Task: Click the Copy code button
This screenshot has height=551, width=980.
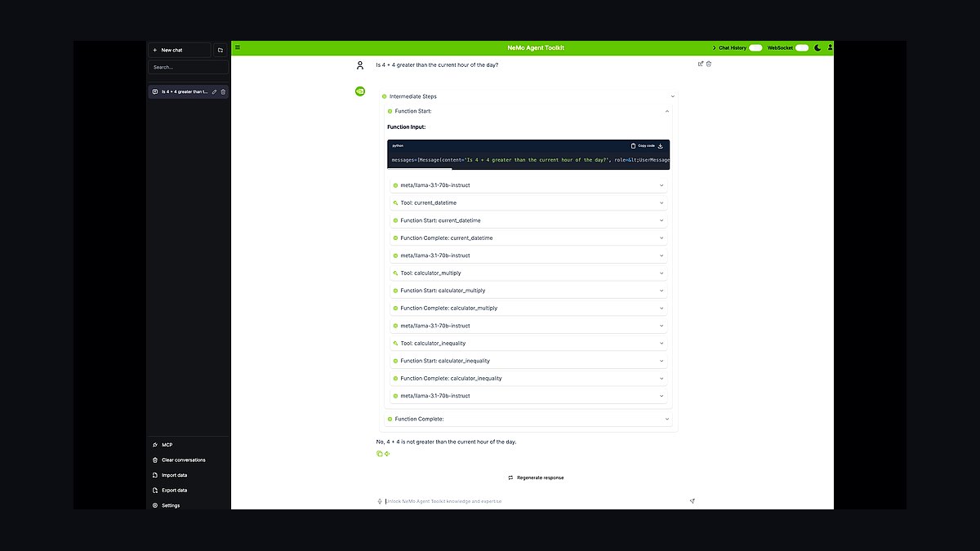Action: click(x=643, y=145)
